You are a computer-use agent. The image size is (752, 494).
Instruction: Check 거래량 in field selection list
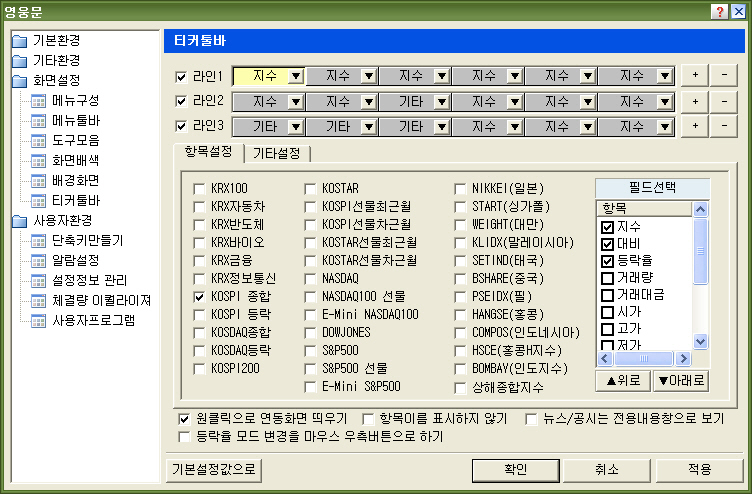[607, 277]
